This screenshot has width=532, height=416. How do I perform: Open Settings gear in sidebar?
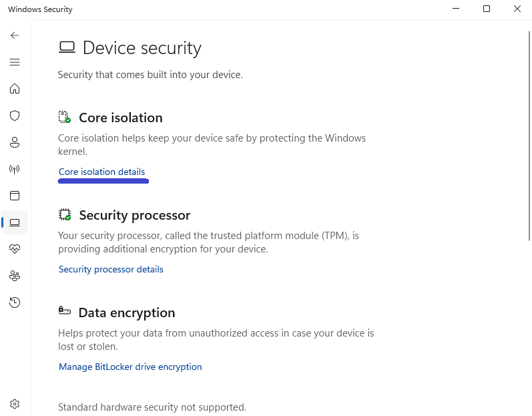click(15, 404)
